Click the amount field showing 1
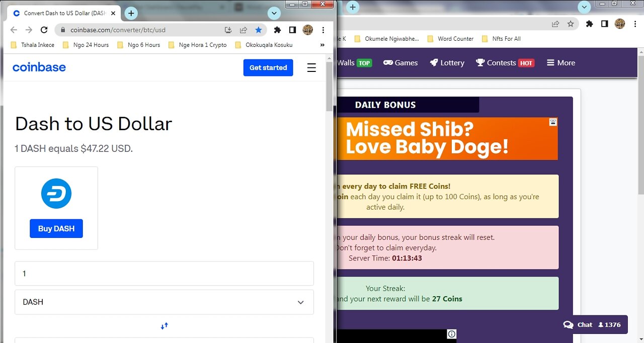Screen dimensions: 644x343 click(x=164, y=274)
